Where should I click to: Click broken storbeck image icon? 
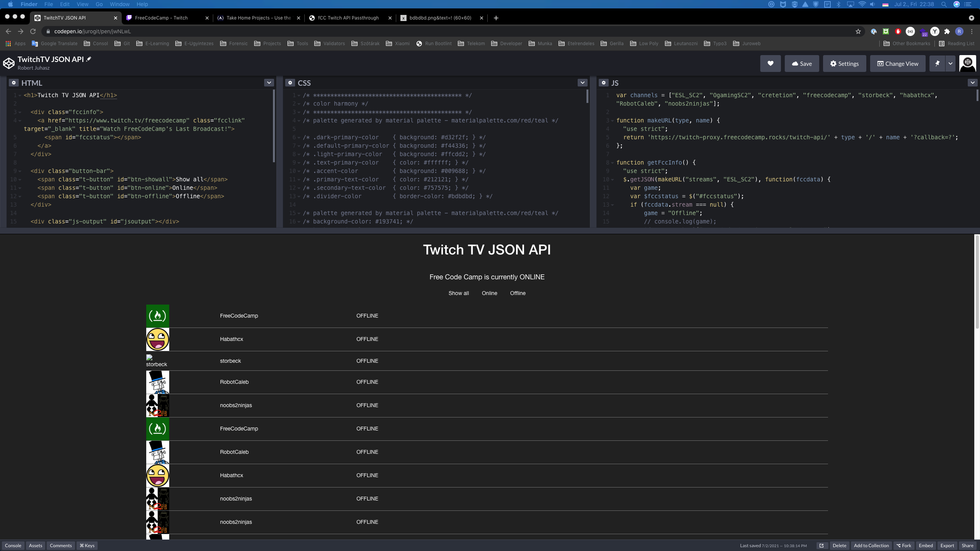(149, 357)
